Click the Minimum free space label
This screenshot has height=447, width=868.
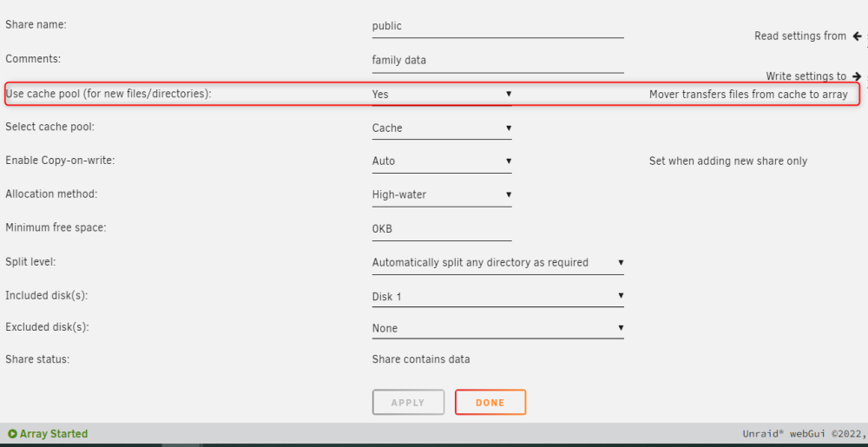[56, 227]
